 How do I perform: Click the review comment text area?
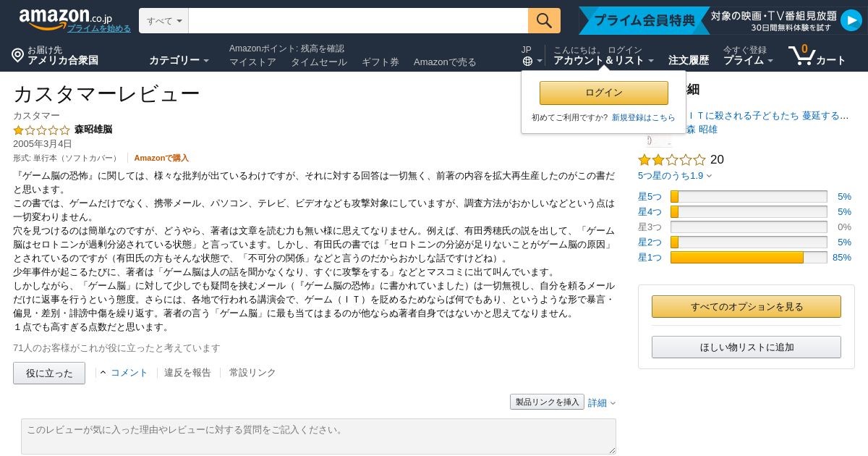[x=318, y=436]
